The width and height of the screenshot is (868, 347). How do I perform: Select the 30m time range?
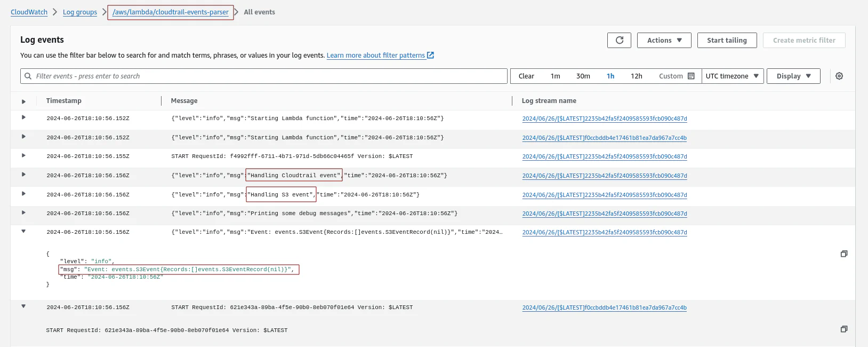click(x=583, y=76)
